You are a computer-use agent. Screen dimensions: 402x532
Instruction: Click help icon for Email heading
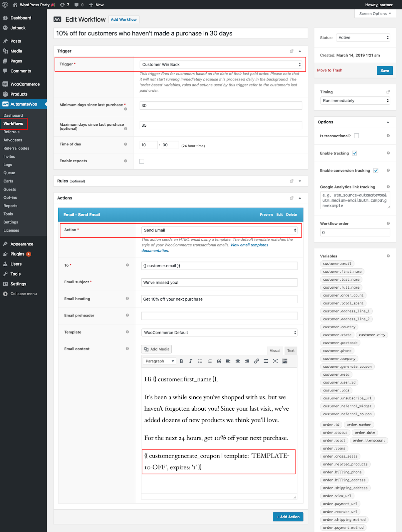click(127, 299)
